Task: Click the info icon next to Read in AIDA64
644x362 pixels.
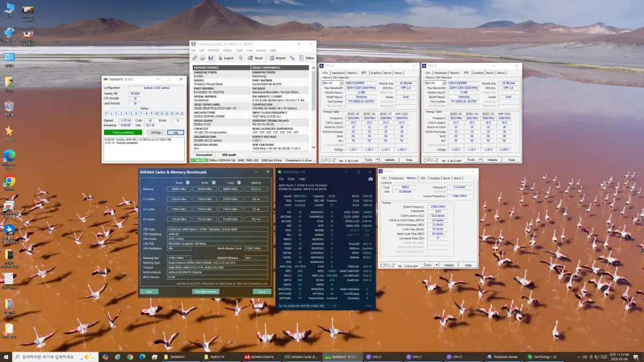Action: click(187, 182)
